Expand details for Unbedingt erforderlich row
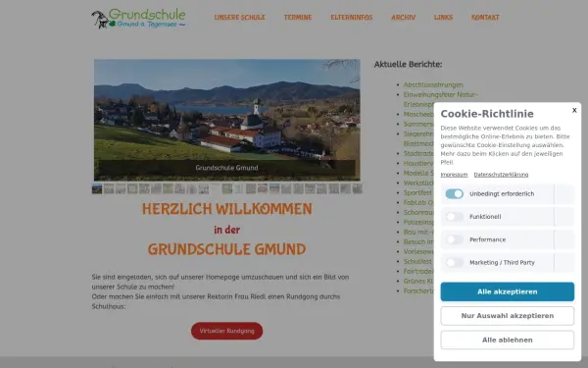Image resolution: width=588 pixels, height=368 pixels. (x=564, y=193)
